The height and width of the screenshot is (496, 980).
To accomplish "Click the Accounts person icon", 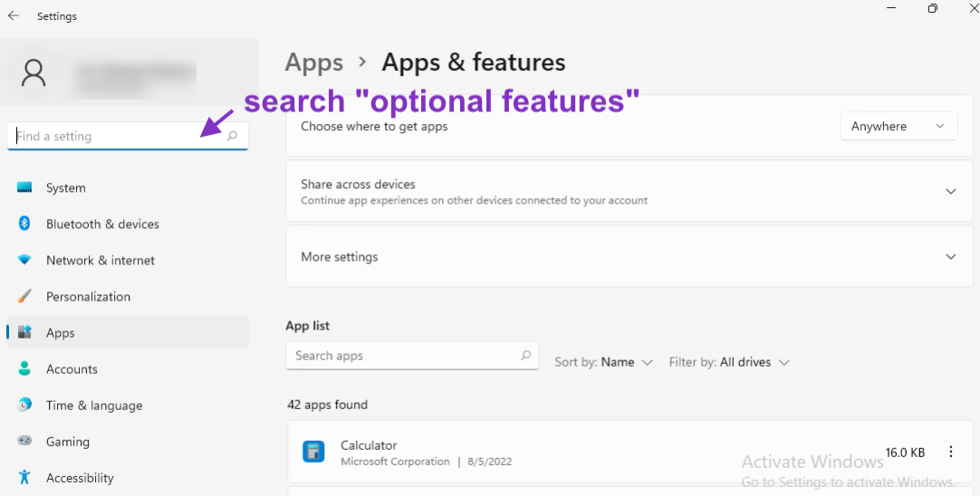I will [x=24, y=368].
